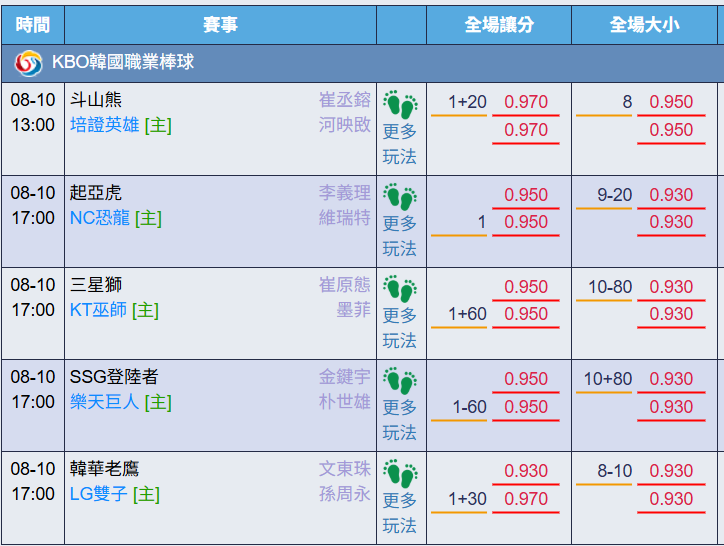Bet NC恐龍 handicap 1 odds 0.950
The width and height of the screenshot is (724, 546).
point(525,222)
